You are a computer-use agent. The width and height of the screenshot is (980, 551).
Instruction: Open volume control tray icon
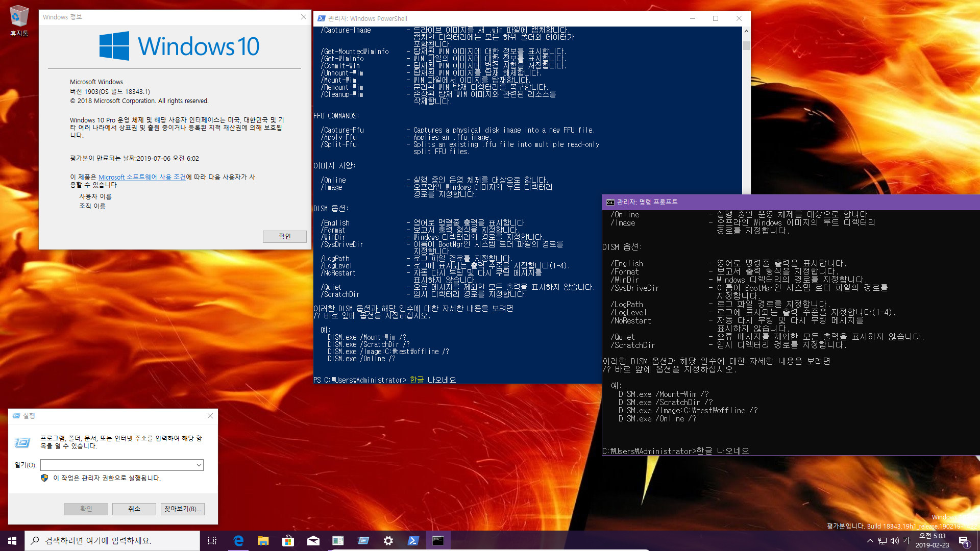click(x=895, y=541)
